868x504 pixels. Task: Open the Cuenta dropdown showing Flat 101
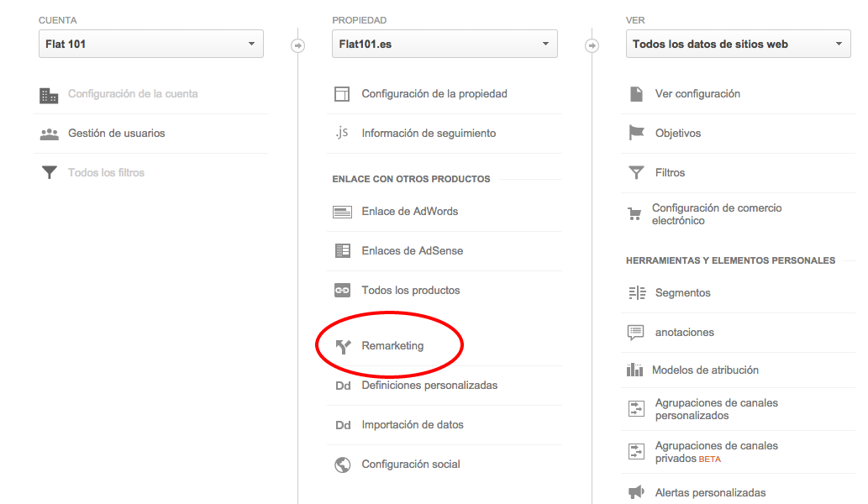tap(151, 44)
